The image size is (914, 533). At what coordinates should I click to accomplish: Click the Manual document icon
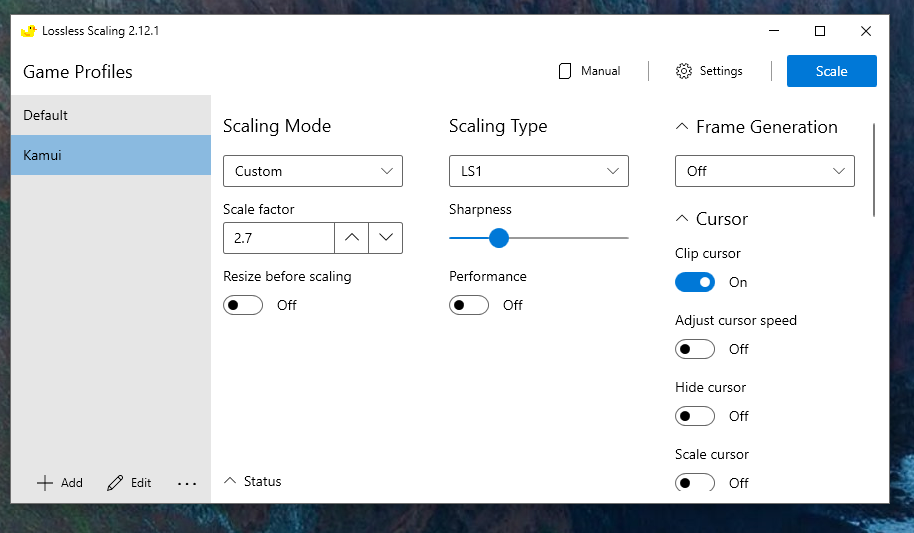tap(564, 71)
